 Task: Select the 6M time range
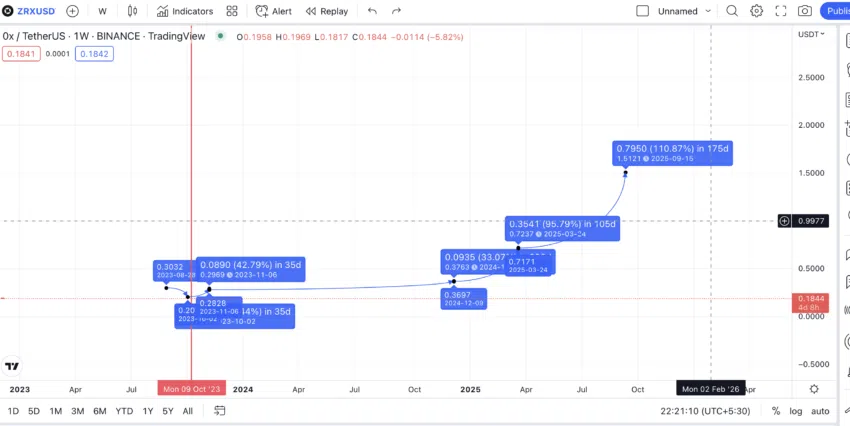(x=99, y=411)
